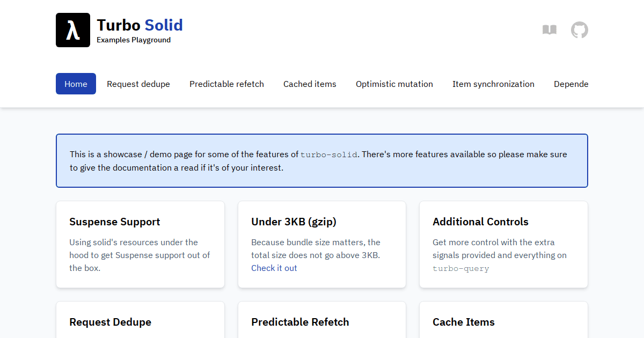Select the Optimistic mutation tab
The height and width of the screenshot is (338, 644).
tap(394, 84)
